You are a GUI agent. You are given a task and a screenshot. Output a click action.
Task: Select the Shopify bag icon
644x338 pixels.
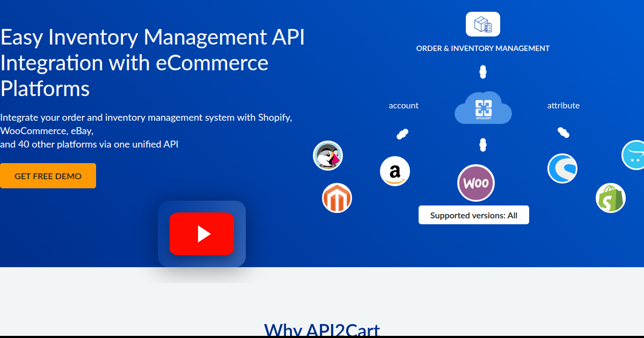pos(611,198)
